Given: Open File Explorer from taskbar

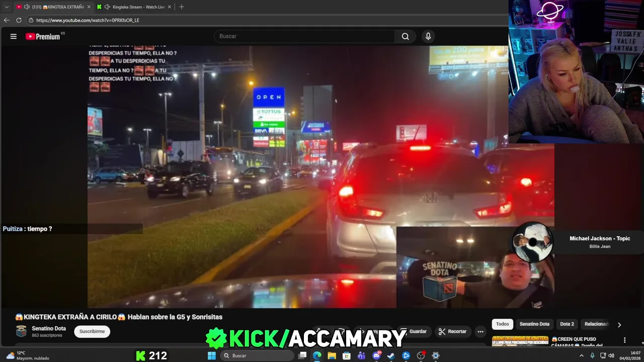Looking at the screenshot, I should [332, 355].
